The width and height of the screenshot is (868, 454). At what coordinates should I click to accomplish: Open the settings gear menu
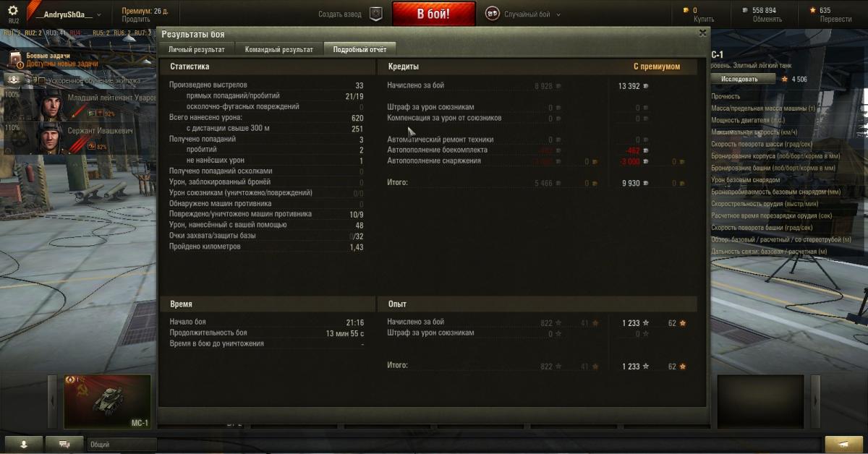pyautogui.click(x=13, y=10)
